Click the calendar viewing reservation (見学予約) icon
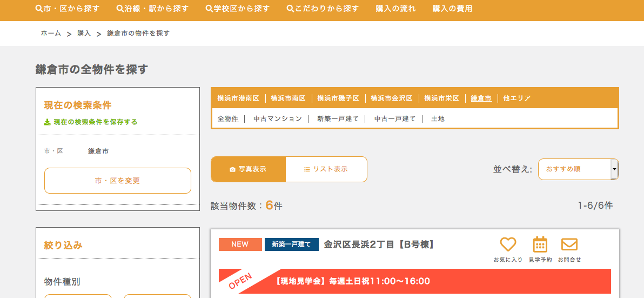 pos(540,244)
